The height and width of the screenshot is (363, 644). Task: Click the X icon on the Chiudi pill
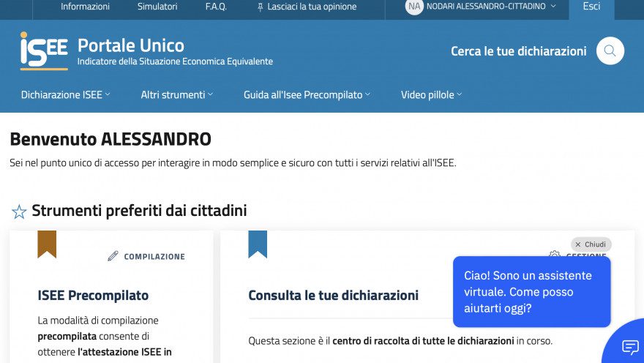click(x=578, y=244)
